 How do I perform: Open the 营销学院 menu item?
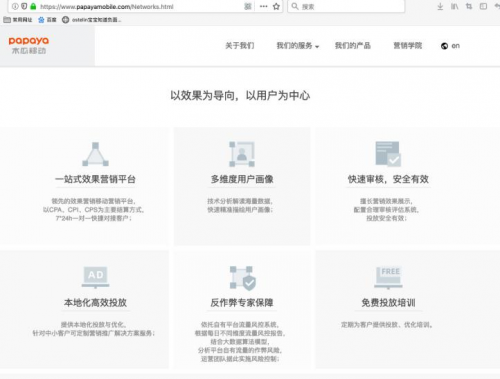click(408, 46)
